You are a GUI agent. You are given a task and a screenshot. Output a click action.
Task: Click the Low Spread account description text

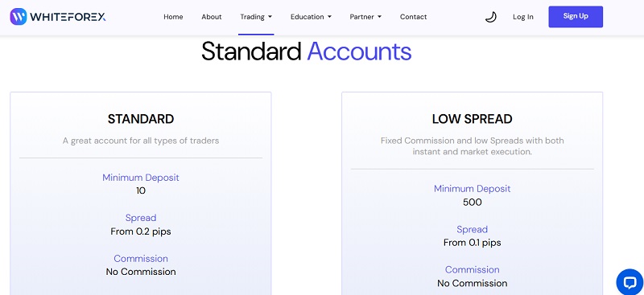click(472, 146)
